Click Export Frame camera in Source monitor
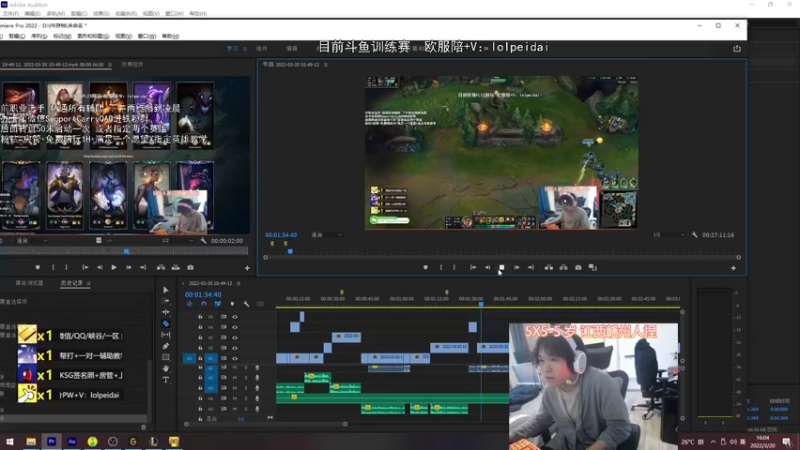This screenshot has height=450, width=800. [190, 267]
